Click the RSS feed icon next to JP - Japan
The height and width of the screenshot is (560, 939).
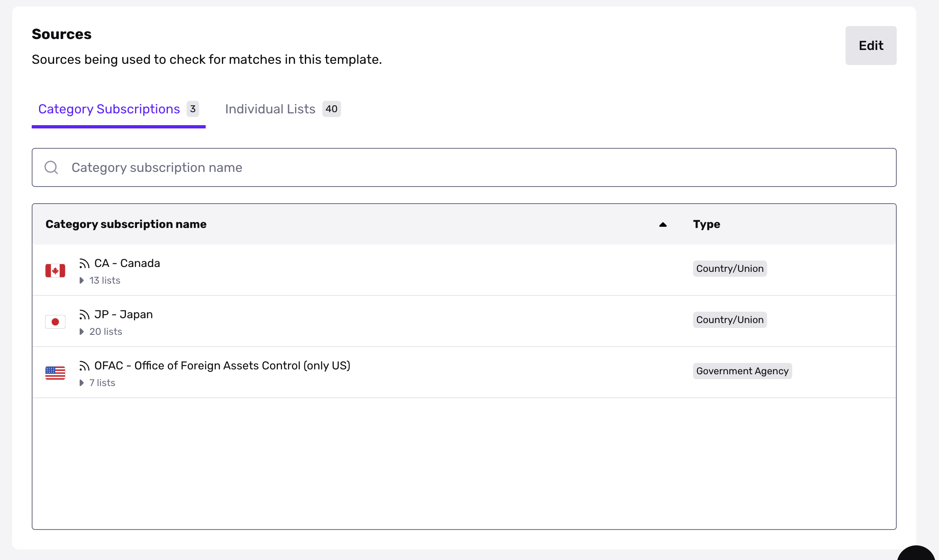(x=84, y=315)
